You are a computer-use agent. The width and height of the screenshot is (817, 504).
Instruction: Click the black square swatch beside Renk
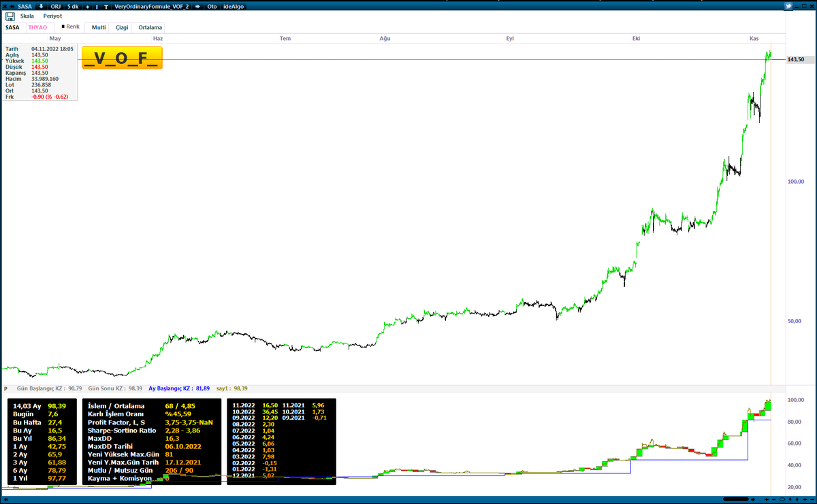pyautogui.click(x=63, y=27)
